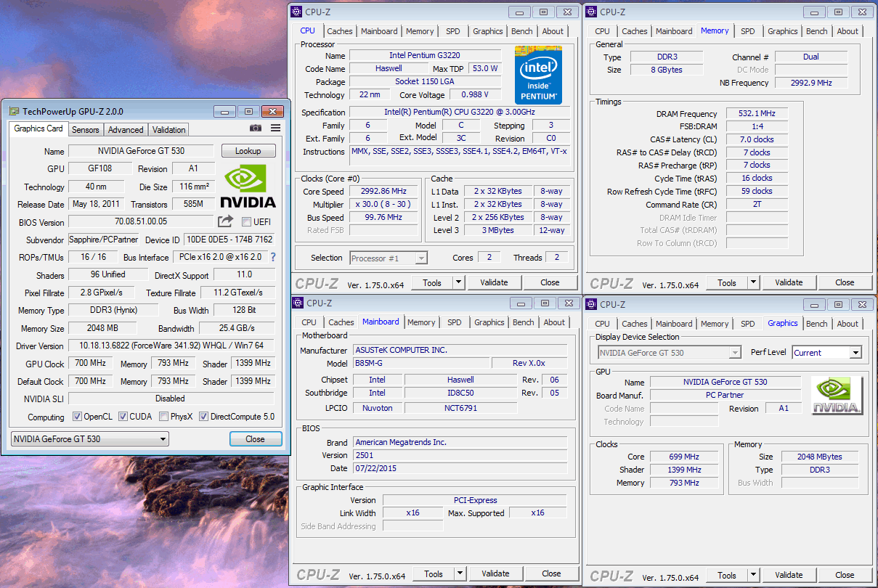
Task: Click Close in the CPU-Z CPU window
Action: (x=550, y=282)
